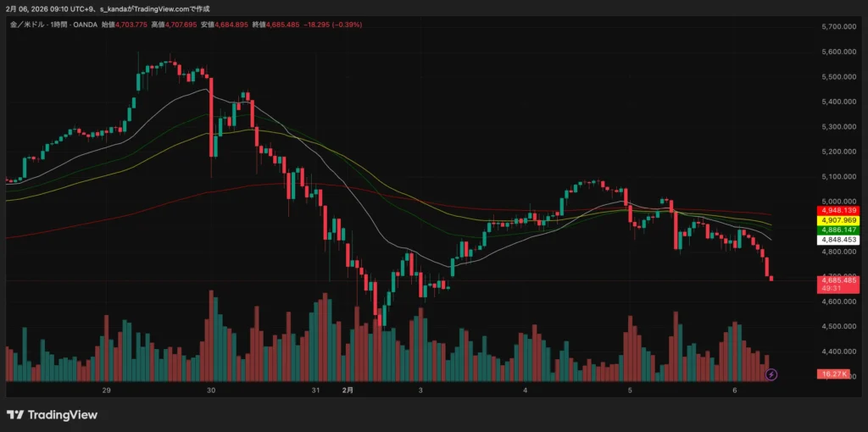This screenshot has height=432, width=868.
Task: Click the purple lightning bolt icon
Action: tap(771, 374)
